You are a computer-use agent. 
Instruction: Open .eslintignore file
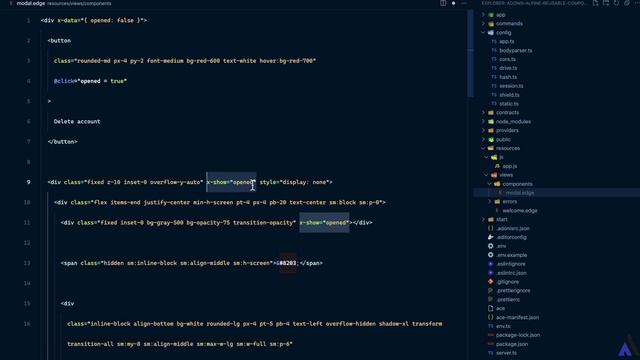pyautogui.click(x=511, y=264)
